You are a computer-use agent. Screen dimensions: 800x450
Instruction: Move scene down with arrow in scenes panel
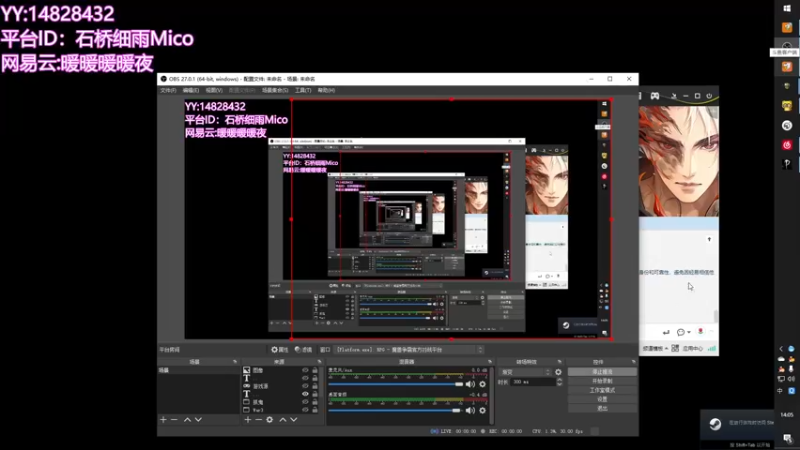tap(198, 419)
